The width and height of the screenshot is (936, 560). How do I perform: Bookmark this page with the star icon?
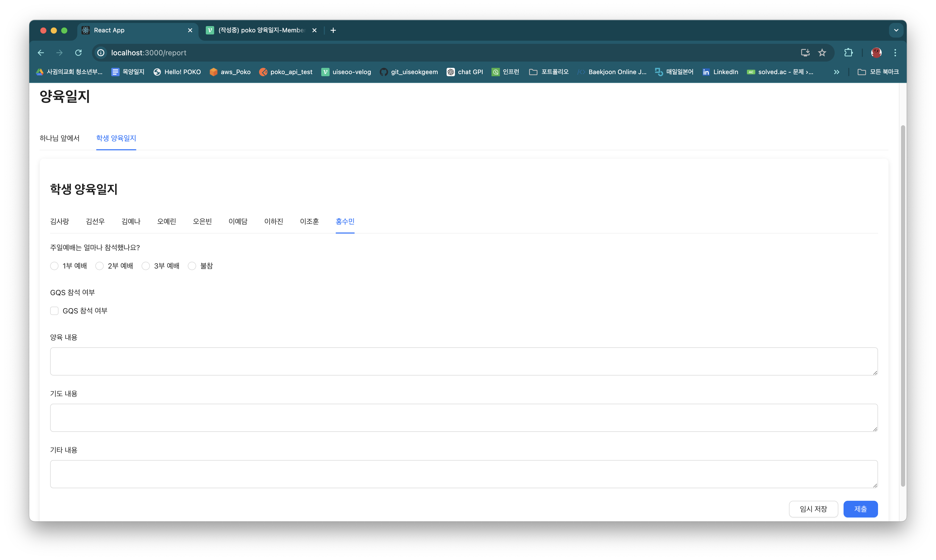(822, 53)
